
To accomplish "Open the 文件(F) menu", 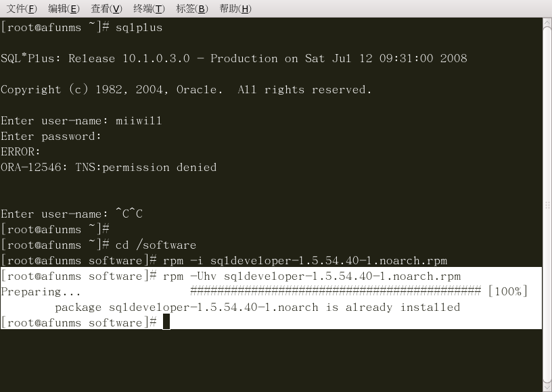I will 22,8.
